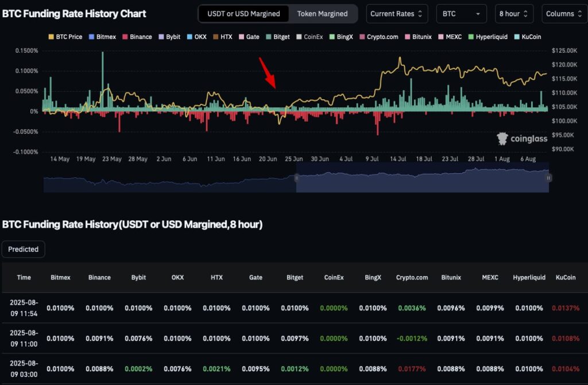Screen dimensions: 588x385
Task: Toggle Bitmex legend series
Action: pos(102,37)
